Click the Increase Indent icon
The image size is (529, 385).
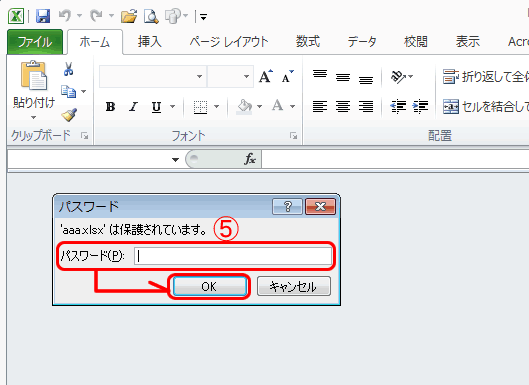pyautogui.click(x=420, y=107)
